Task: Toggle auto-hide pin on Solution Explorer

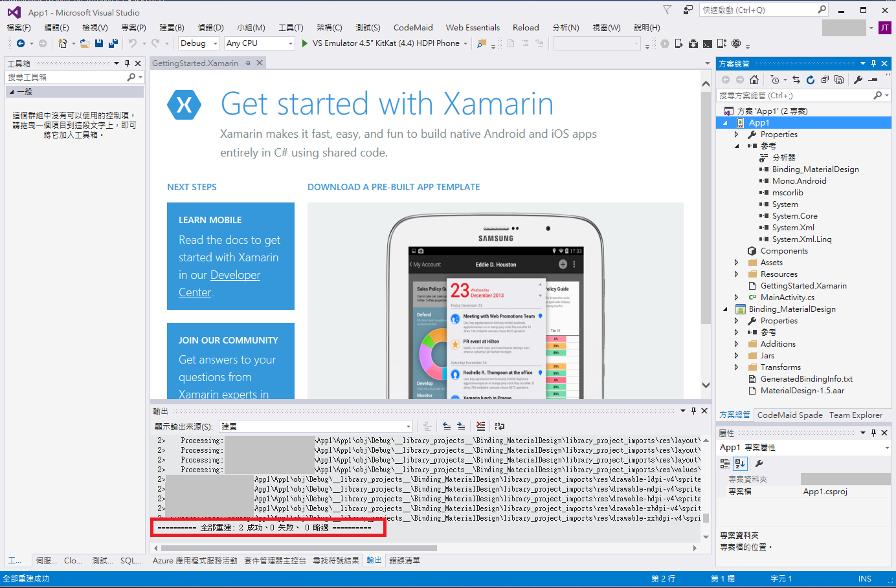Action: (873, 63)
